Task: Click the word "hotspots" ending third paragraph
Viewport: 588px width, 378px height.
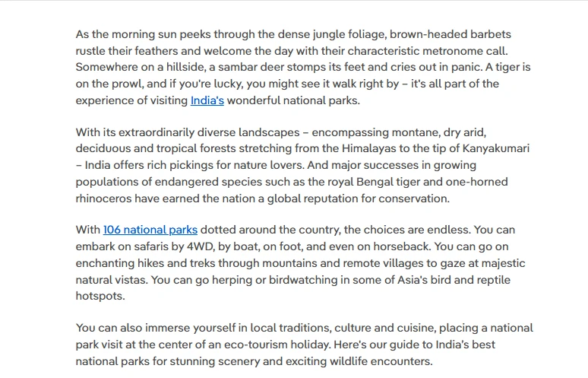Action: coord(99,296)
